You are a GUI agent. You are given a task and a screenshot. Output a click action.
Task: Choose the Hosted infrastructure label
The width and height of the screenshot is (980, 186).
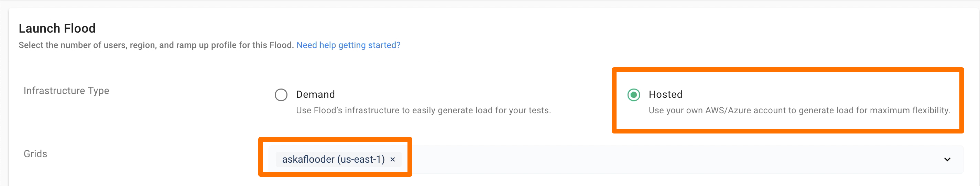pyautogui.click(x=665, y=94)
